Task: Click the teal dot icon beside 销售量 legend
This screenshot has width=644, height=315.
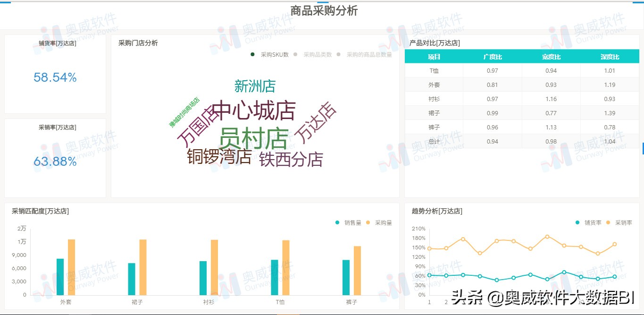Action: coord(337,222)
